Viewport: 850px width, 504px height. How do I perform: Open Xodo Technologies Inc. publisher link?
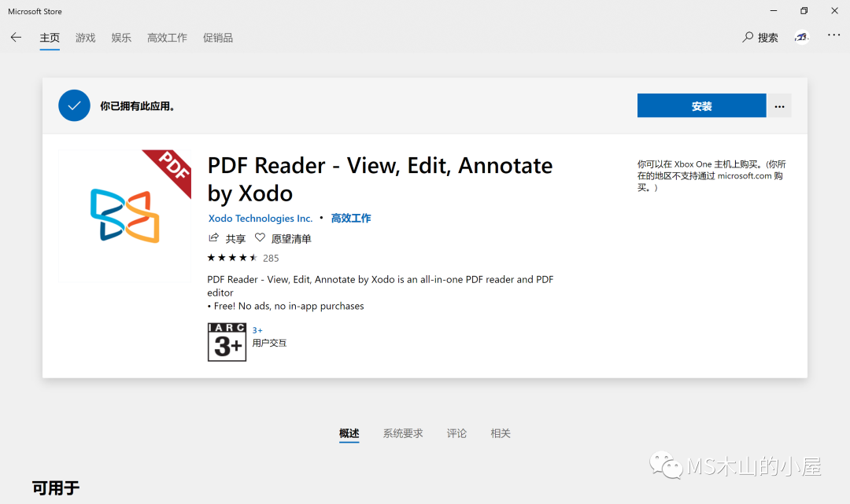point(261,218)
